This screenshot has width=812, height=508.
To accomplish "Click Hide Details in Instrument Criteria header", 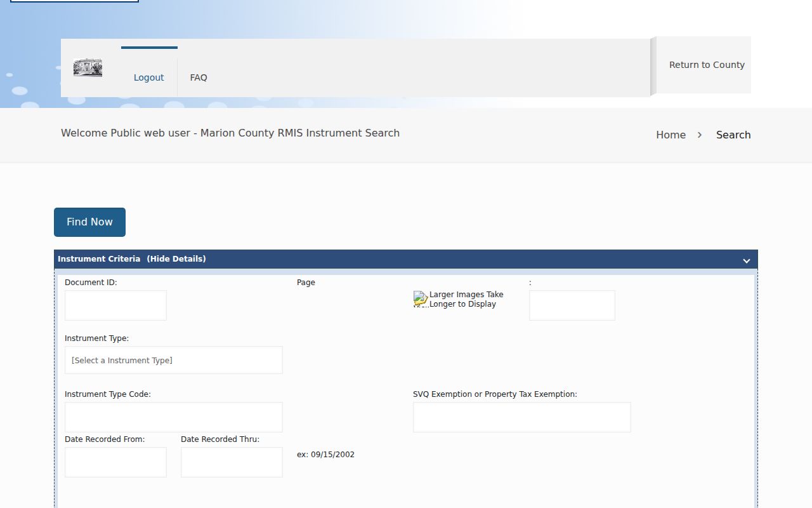I will (x=176, y=259).
